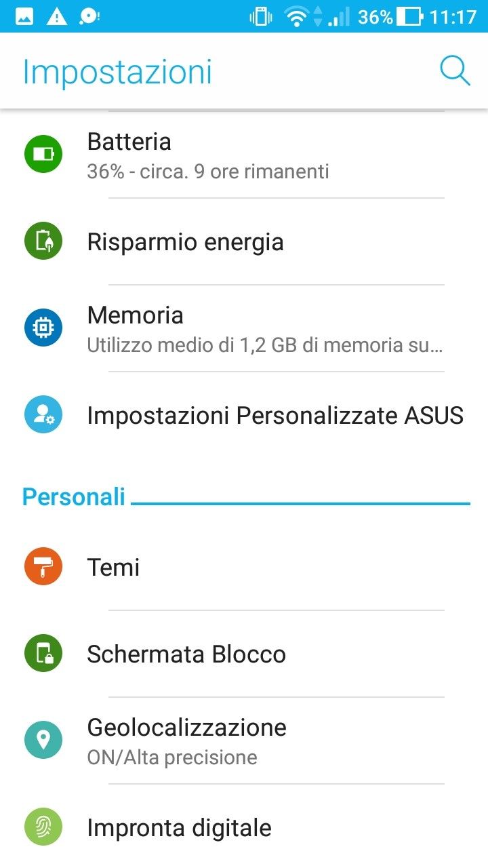Open Risparmio energia settings

tap(186, 242)
